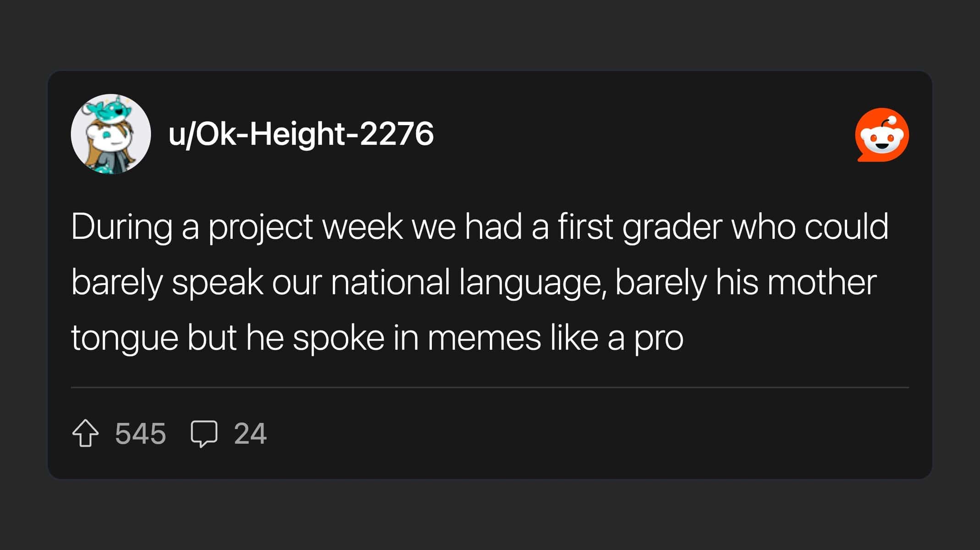This screenshot has width=980, height=550.
Task: Open the comment speech bubble icon
Action: coord(204,433)
